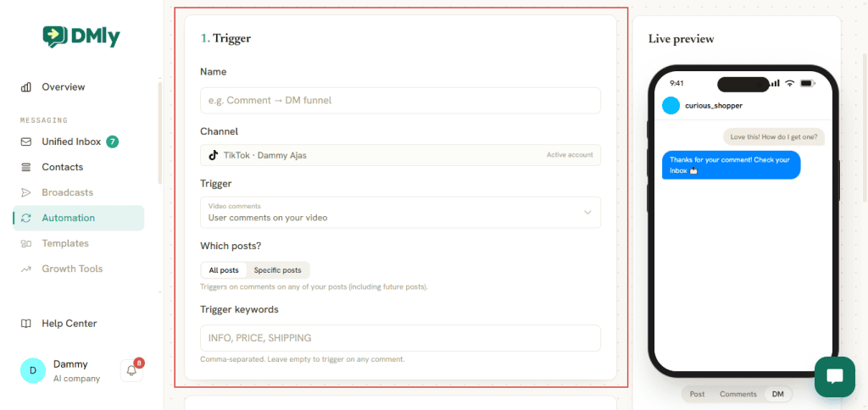Screen dimensions: 868x410
Task: Switch to Specific posts option
Action: tap(277, 270)
